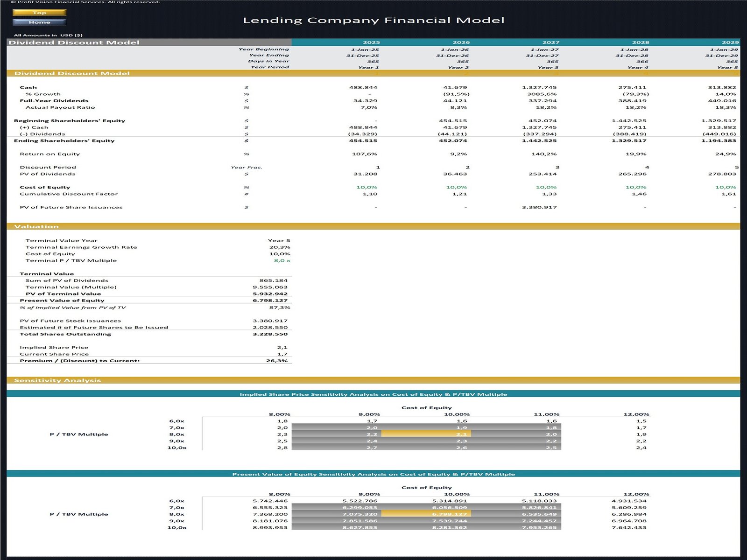Click the Total Shares Outstanding value 3.228.550
This screenshot has width=747, height=560.
270,334
